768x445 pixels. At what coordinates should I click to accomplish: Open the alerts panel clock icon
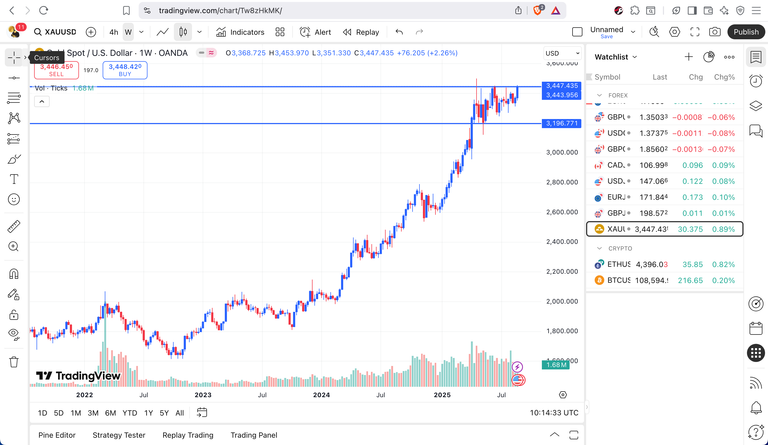pos(756,81)
